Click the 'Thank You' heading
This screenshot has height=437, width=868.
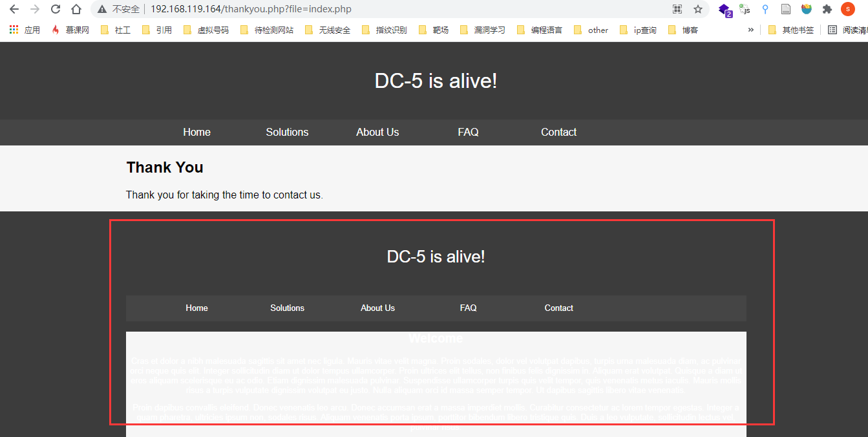165,167
